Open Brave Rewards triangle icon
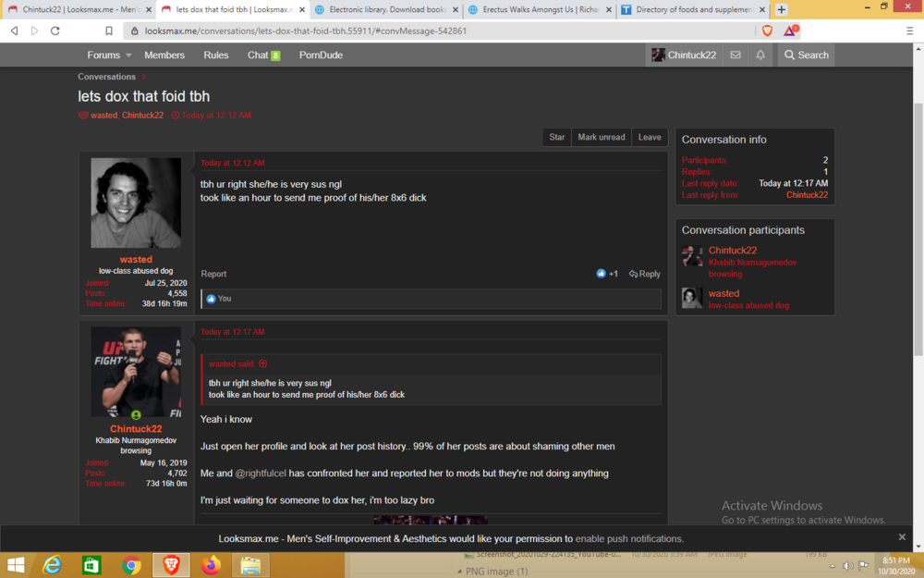This screenshot has height=578, width=924. click(x=790, y=31)
